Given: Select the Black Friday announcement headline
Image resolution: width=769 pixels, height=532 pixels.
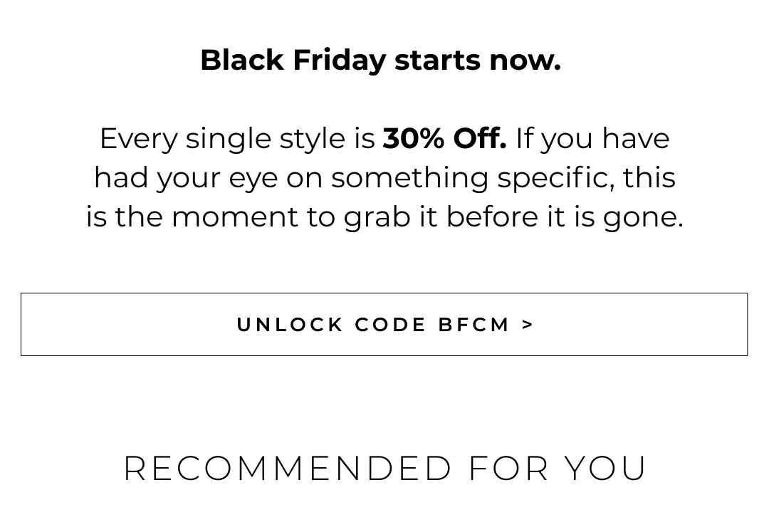Looking at the screenshot, I should tap(382, 60).
